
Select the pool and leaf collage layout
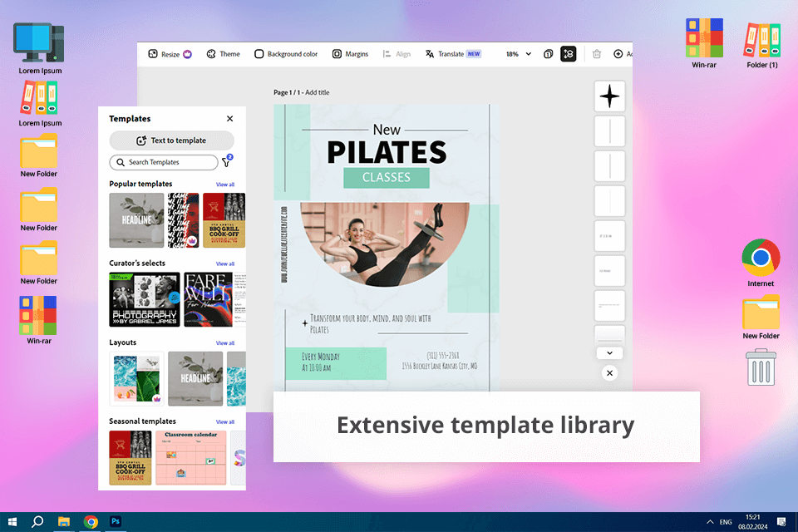pos(136,379)
